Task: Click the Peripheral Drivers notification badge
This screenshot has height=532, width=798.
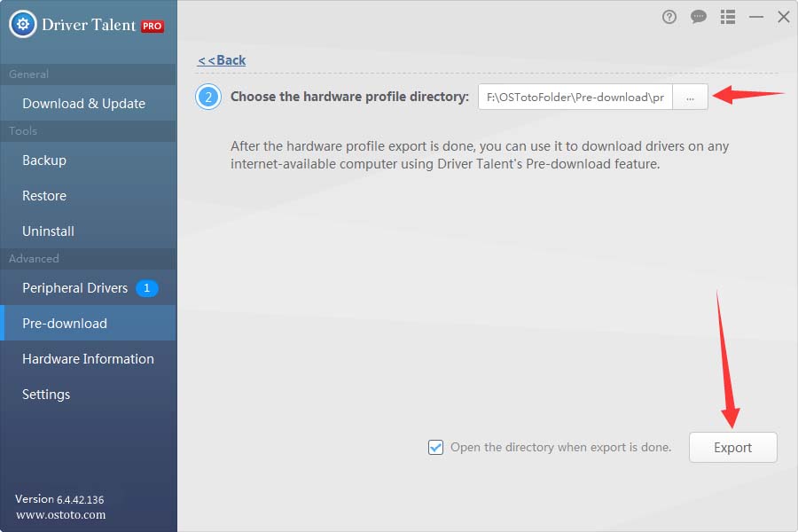Action: pyautogui.click(x=146, y=288)
